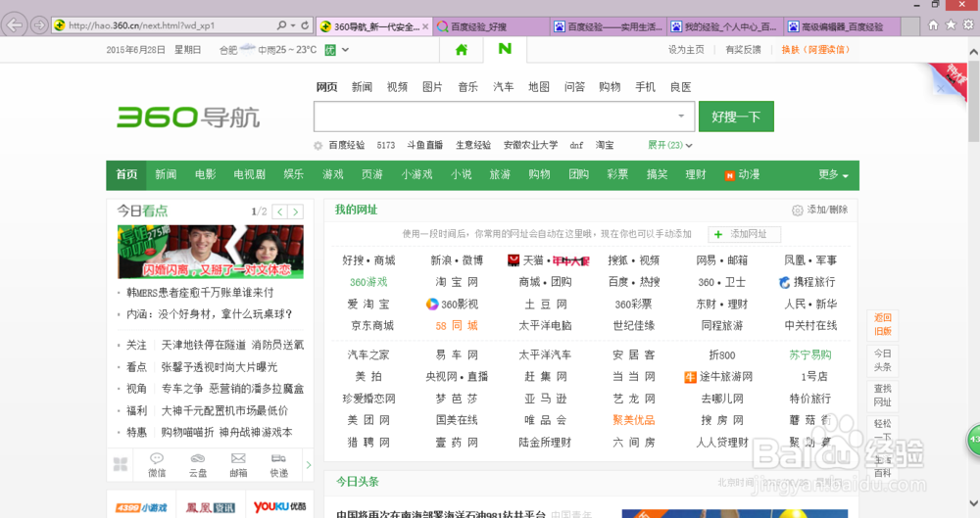Open headline 韩MERS患者痊愈千万账单谁来付
The image size is (980, 518).
[x=200, y=293]
